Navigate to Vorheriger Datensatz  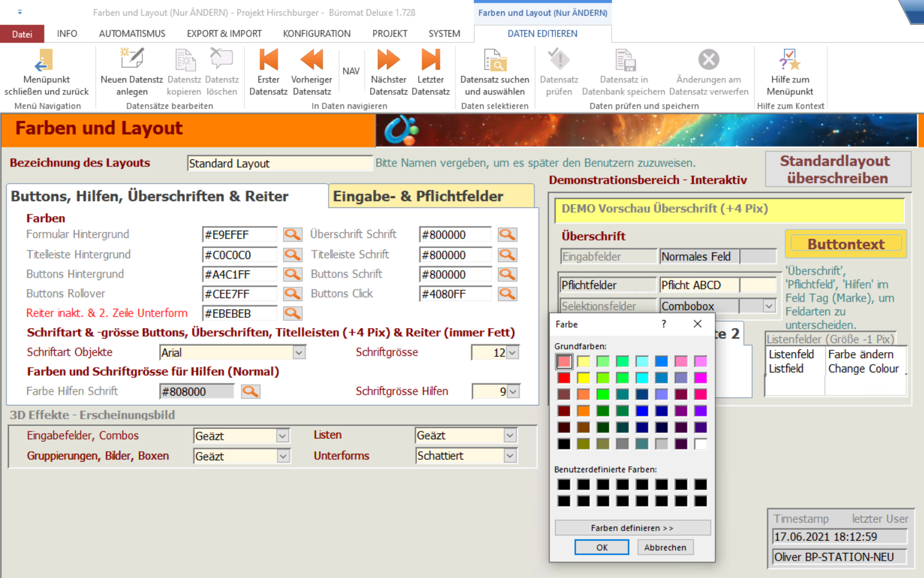pos(311,60)
